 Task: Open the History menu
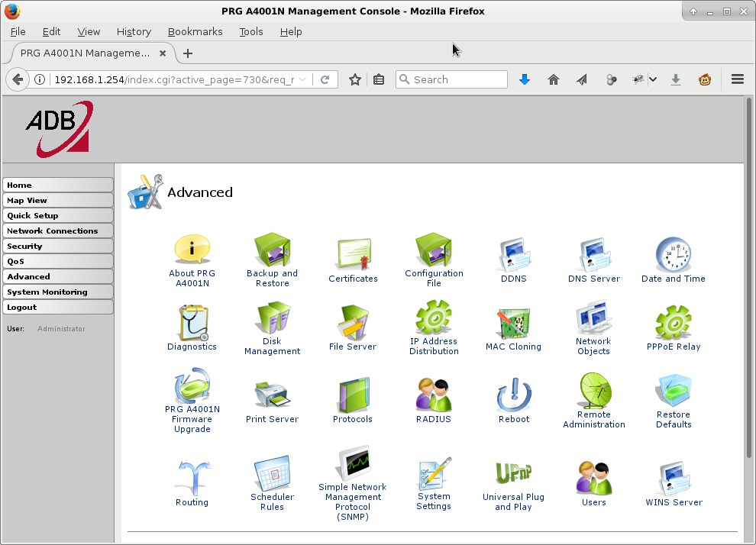[134, 32]
